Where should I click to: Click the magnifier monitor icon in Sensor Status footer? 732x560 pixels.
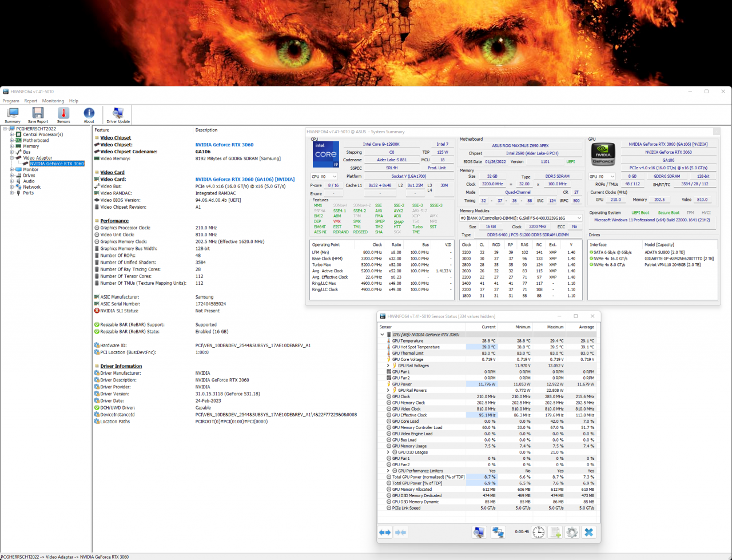pyautogui.click(x=479, y=532)
